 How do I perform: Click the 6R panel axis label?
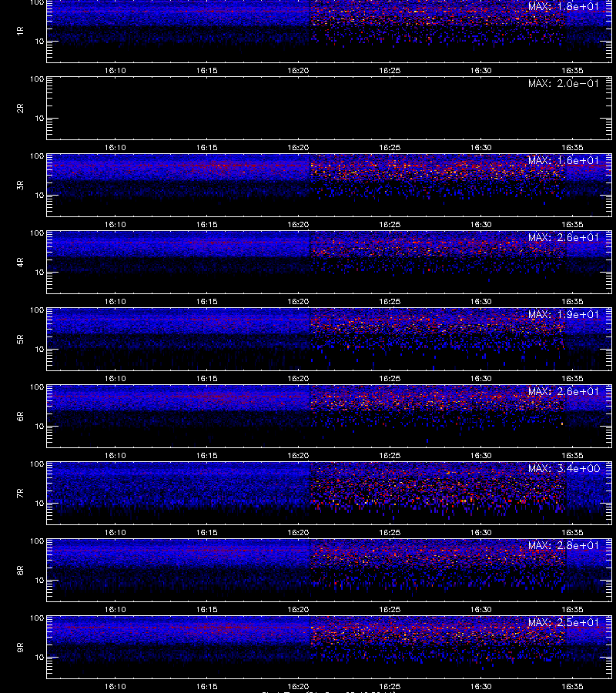pyautogui.click(x=20, y=417)
